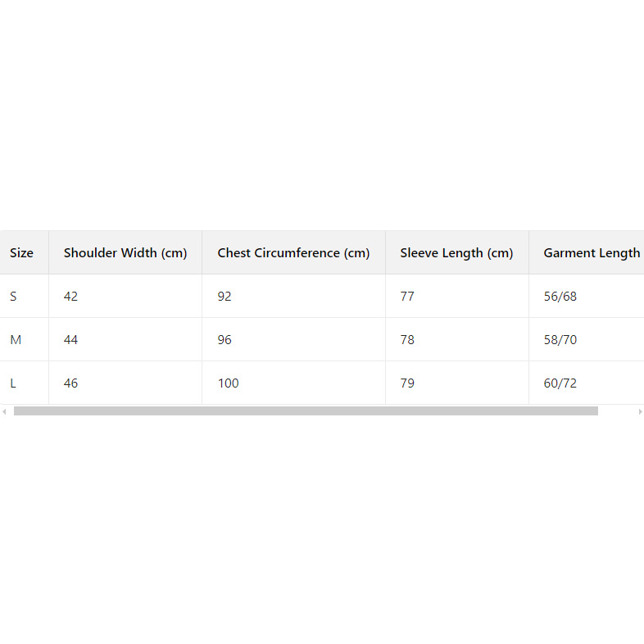
Task: Click the scrollbar left arrow
Action: (4, 411)
